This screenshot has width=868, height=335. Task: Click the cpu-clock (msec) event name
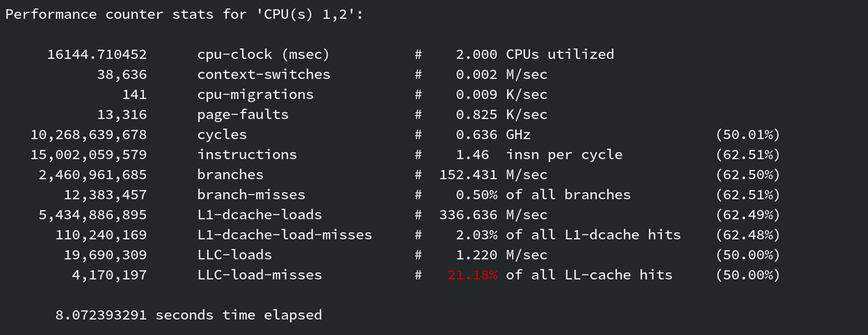point(263,55)
